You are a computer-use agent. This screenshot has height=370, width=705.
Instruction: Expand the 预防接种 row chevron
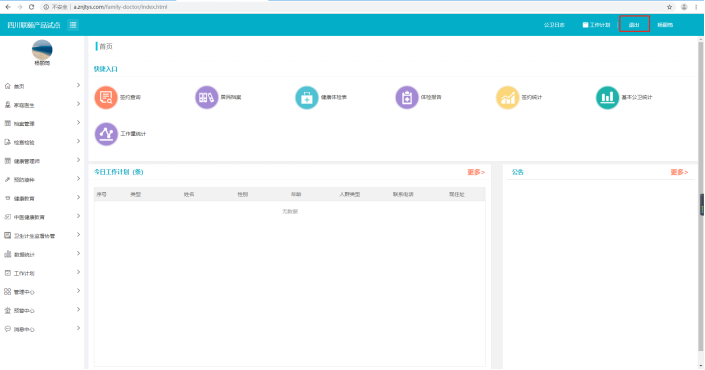pyautogui.click(x=78, y=178)
